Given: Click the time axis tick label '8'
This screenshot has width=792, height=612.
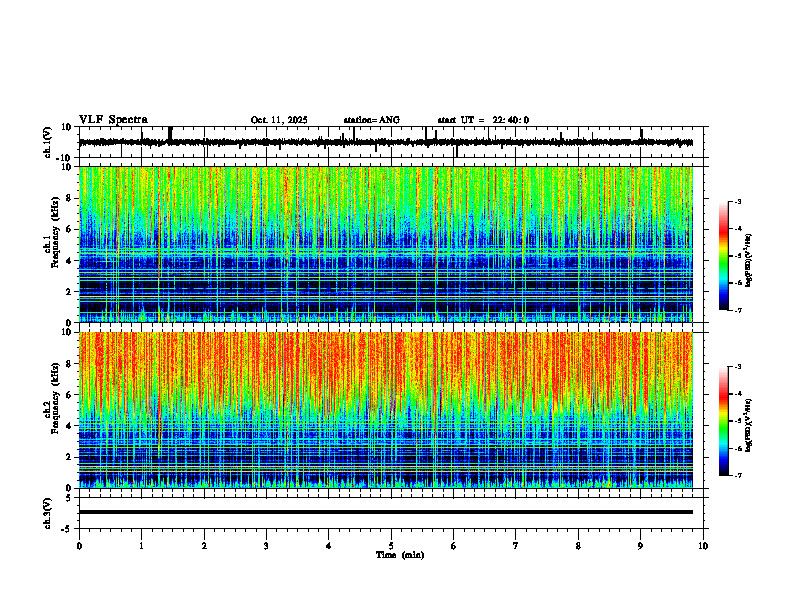Looking at the screenshot, I should pyautogui.click(x=578, y=546).
